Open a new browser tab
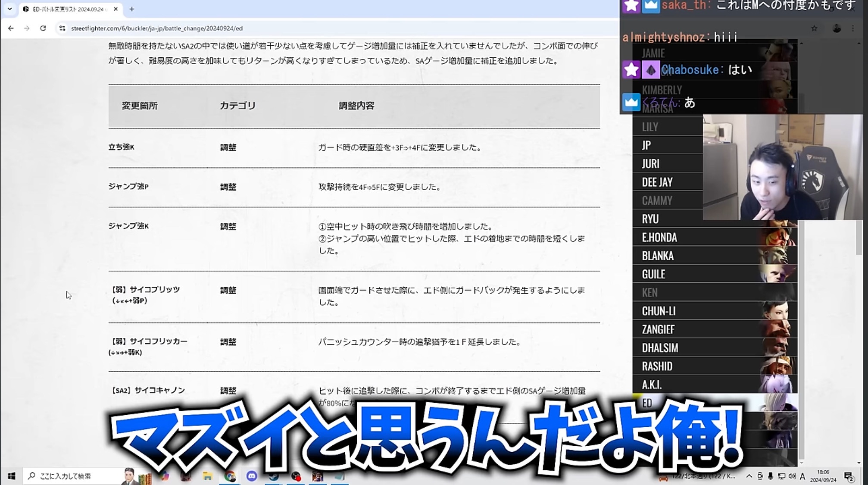This screenshot has height=485, width=868. [x=132, y=9]
